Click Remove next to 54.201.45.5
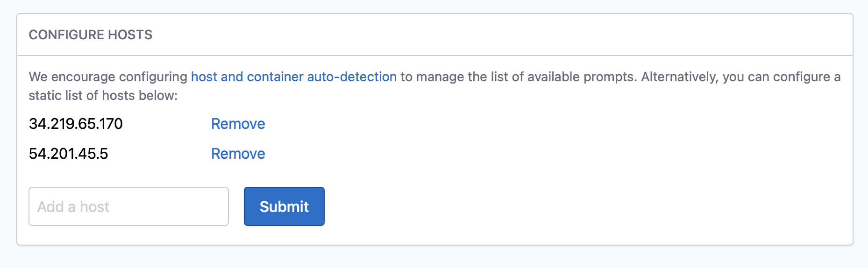Image resolution: width=868 pixels, height=268 pixels. [238, 154]
